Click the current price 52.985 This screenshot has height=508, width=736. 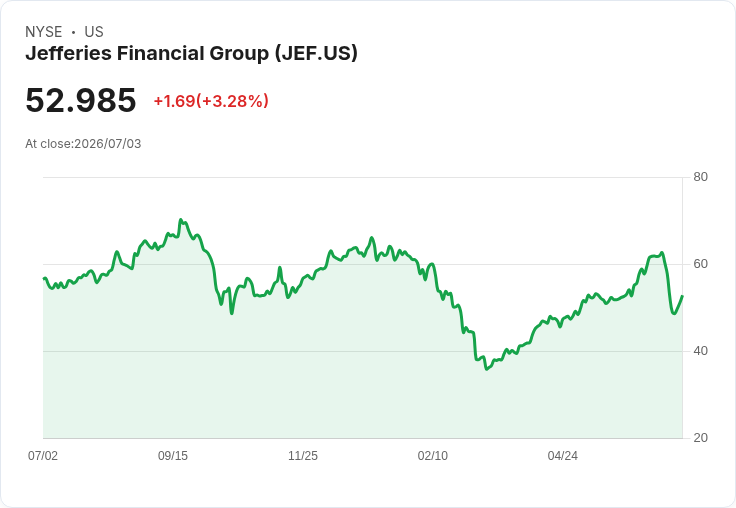(81, 100)
